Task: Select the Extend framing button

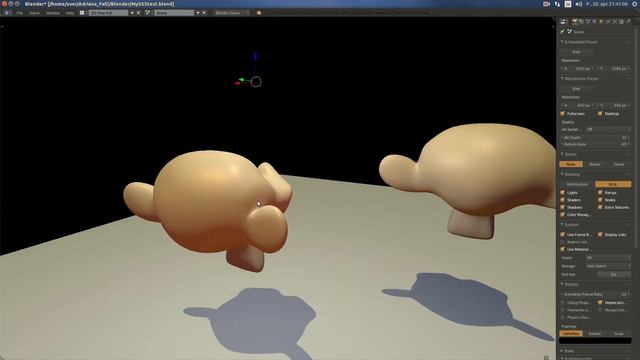Action: coord(595,333)
